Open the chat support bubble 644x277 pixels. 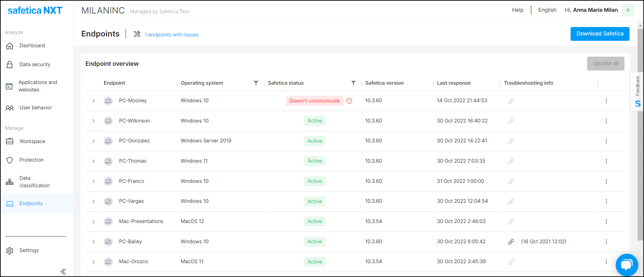626,265
